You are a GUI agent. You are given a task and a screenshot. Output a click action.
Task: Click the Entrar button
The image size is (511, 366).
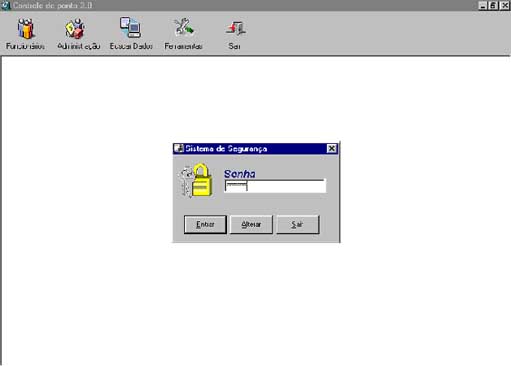click(205, 224)
